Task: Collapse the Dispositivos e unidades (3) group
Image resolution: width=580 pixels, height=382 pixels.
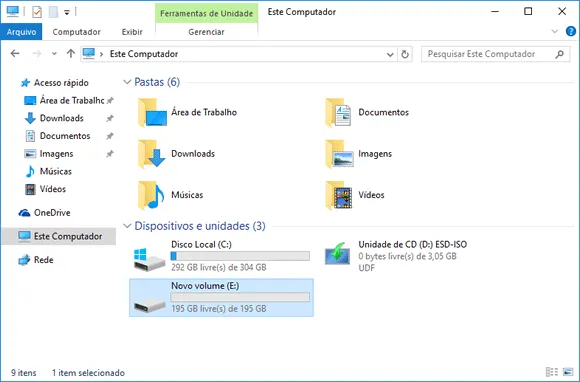Action: (x=127, y=226)
